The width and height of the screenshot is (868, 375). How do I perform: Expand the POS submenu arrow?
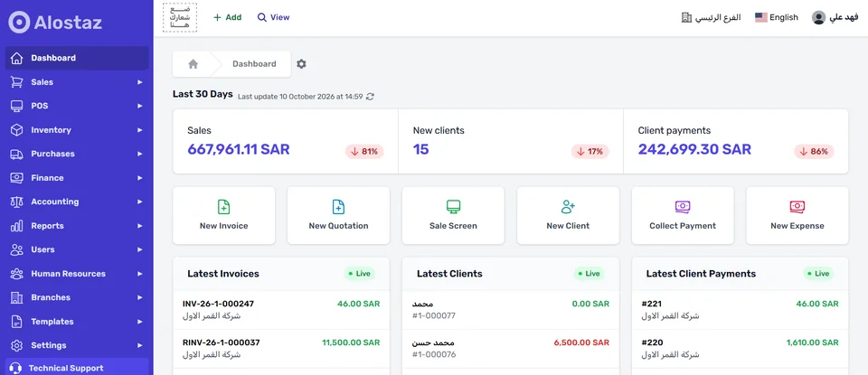[139, 107]
